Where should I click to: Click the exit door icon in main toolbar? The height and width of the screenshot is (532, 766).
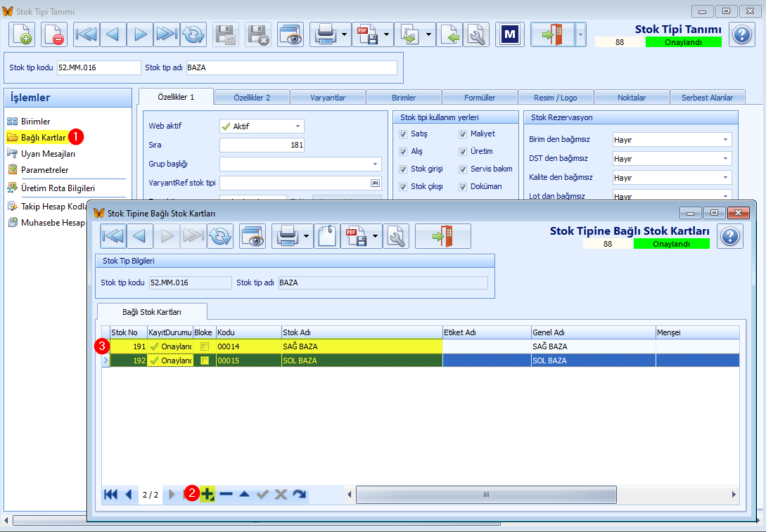coord(552,34)
